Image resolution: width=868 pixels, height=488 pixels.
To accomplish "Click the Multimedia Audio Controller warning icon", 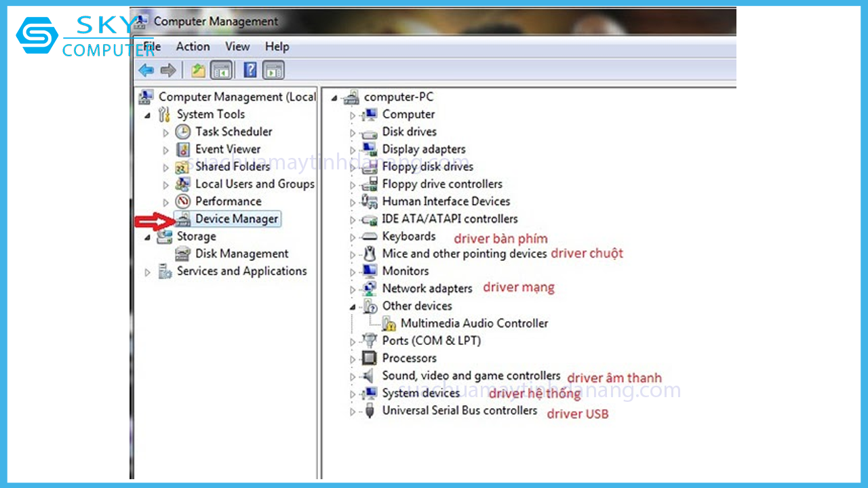I will (x=389, y=324).
